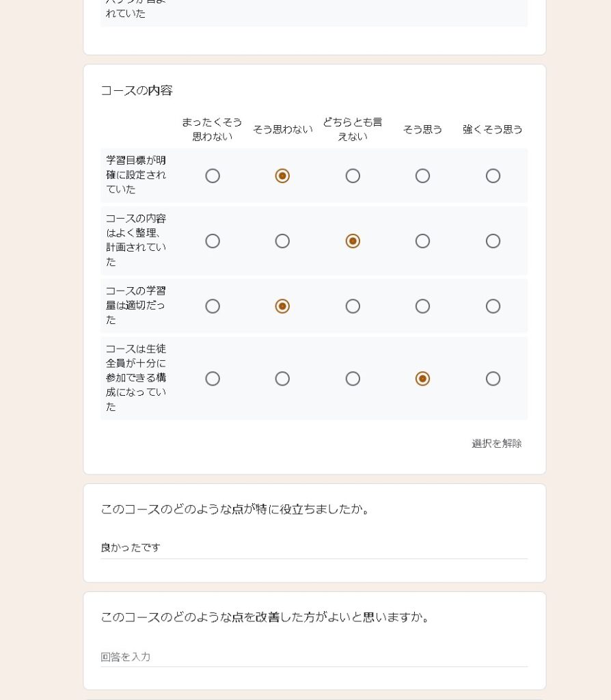
Task: Select どちらとも言えない for コースは生徒全員が十分に参加できる構成
Action: (353, 379)
